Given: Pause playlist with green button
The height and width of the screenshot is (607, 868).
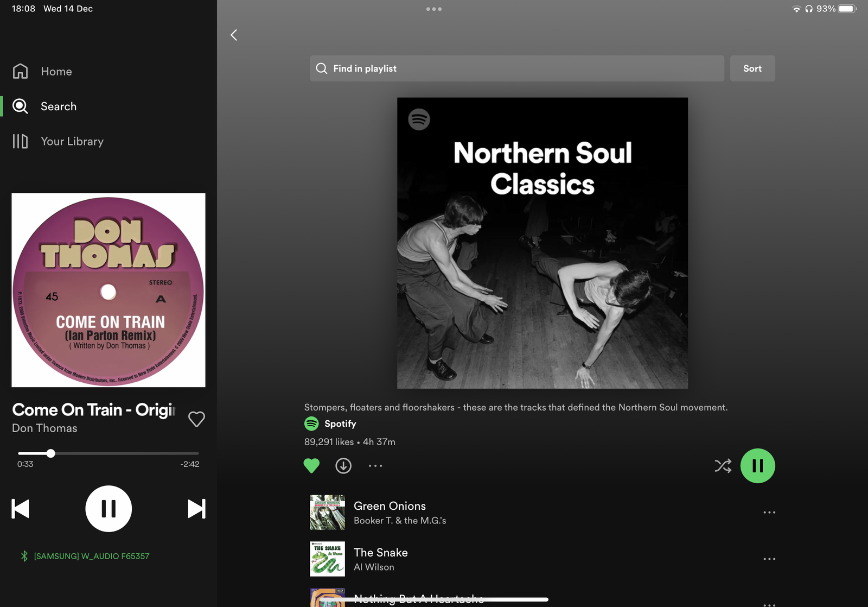Looking at the screenshot, I should click(758, 466).
